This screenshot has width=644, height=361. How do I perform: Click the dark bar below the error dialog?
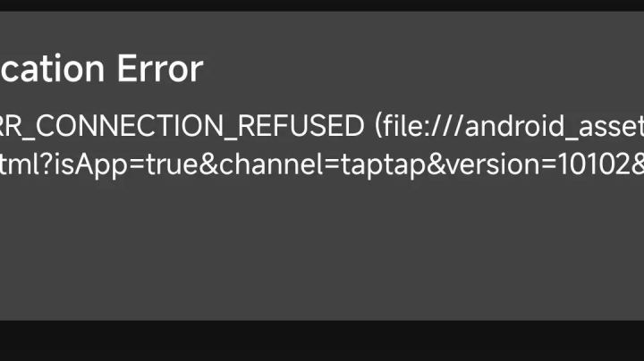322,340
